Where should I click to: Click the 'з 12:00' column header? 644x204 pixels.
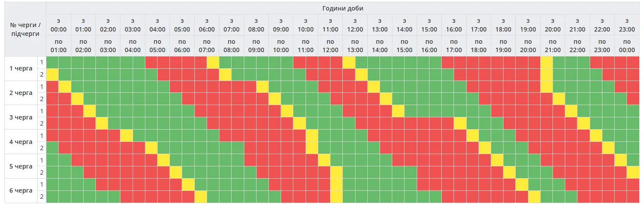(x=355, y=25)
